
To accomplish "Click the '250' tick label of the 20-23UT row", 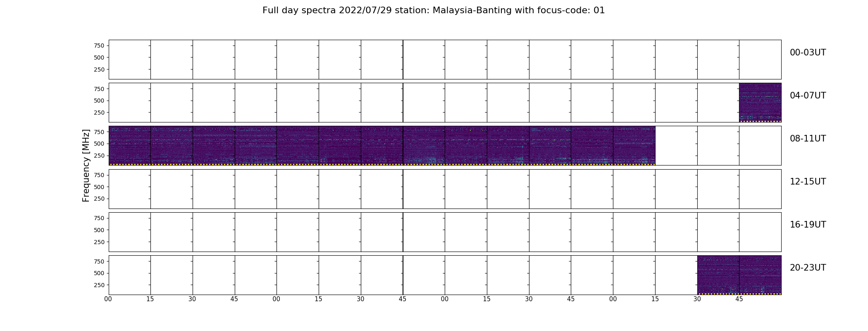I will (99, 285).
